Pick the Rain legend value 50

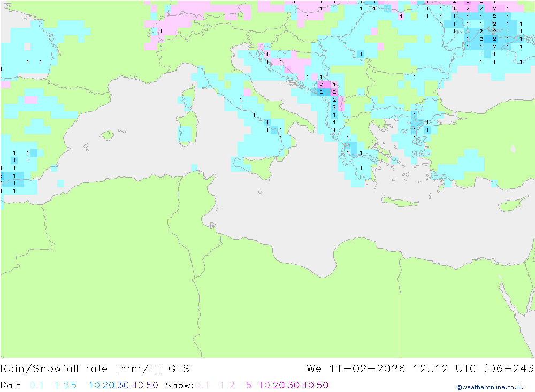pos(152,385)
